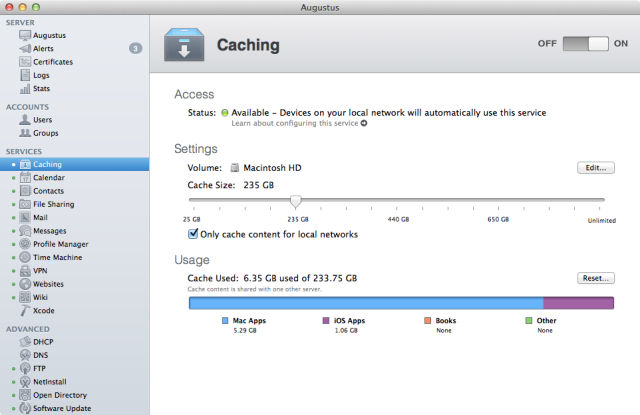Open the Profile Manager service icon
Screen dimensions: 640x415
coord(25,244)
